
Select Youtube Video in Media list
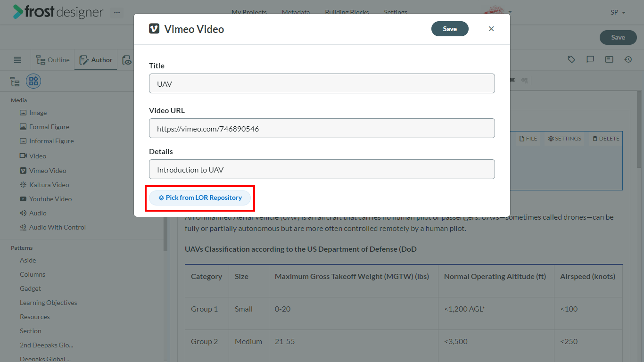click(x=50, y=199)
